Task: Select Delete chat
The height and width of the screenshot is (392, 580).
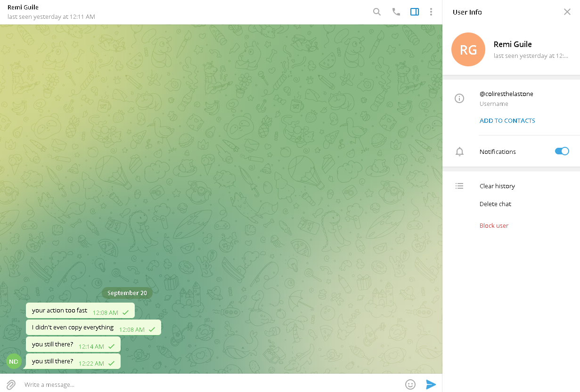Action: tap(495, 204)
